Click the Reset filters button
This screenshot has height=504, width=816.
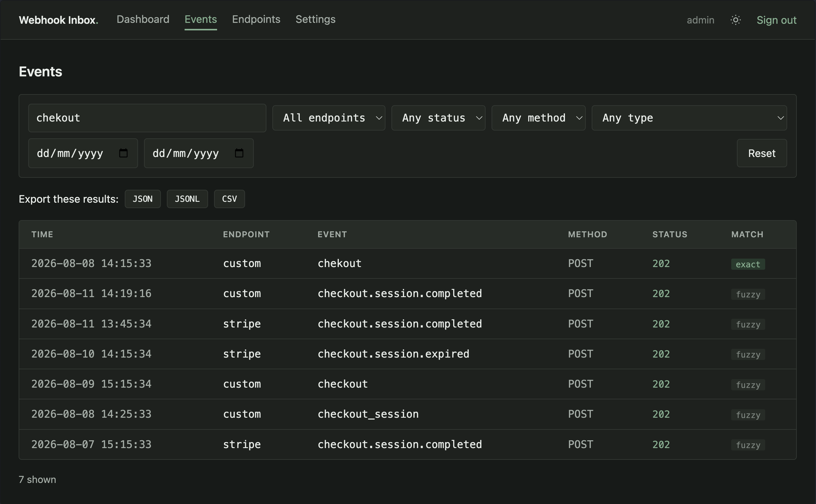click(762, 153)
